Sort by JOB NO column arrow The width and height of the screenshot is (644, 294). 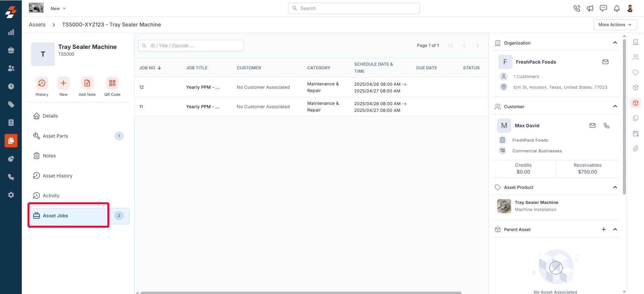tap(159, 68)
